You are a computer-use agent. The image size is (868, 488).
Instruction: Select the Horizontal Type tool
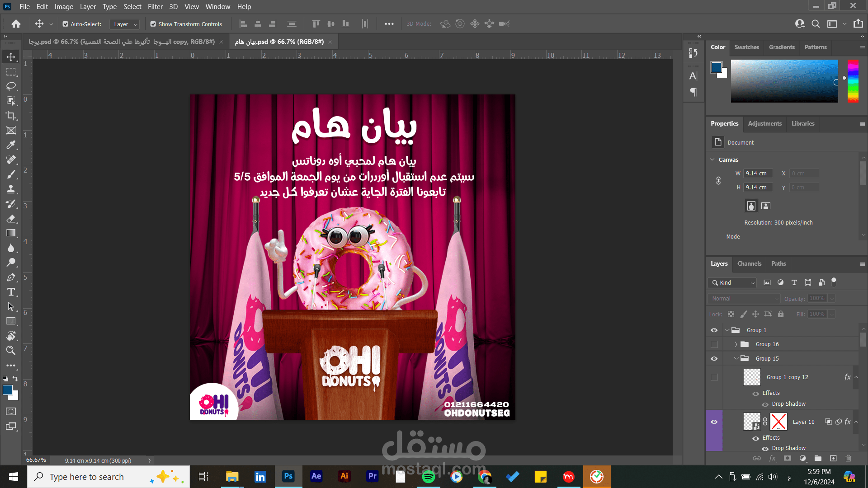click(x=11, y=292)
